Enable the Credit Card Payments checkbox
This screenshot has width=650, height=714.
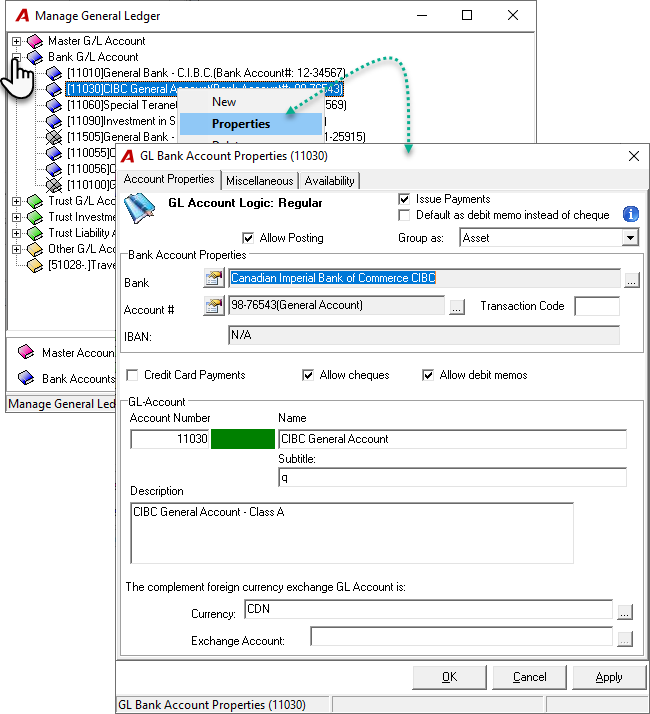coord(133,375)
